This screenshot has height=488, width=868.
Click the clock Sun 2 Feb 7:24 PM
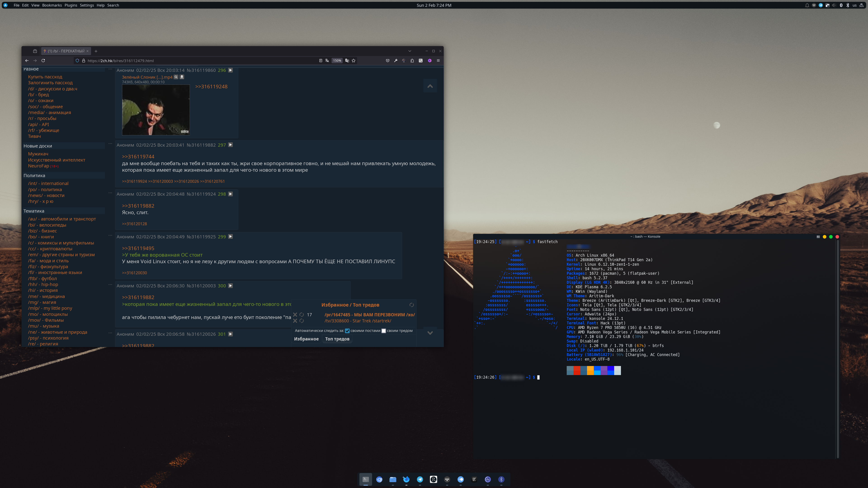[434, 5]
